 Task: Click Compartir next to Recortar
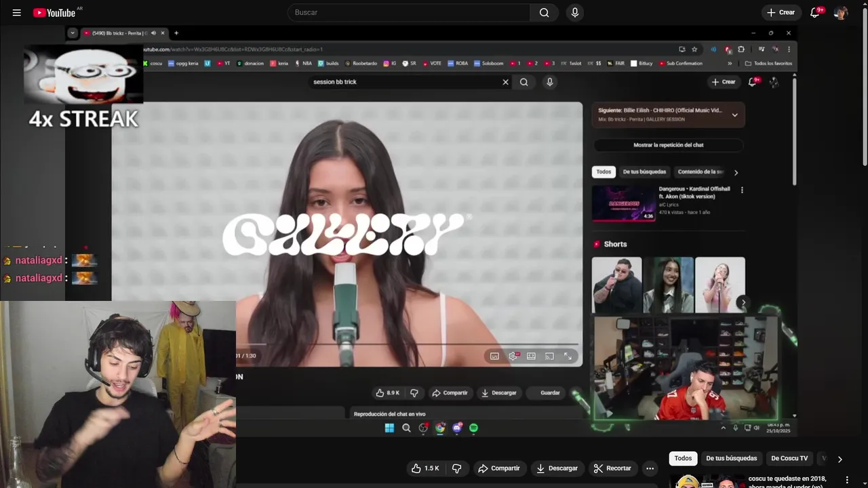pos(499,468)
